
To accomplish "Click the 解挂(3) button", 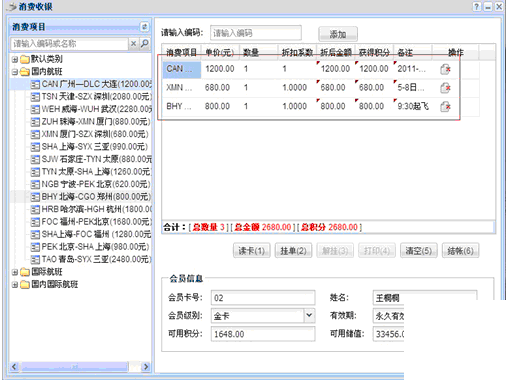I will tap(335, 251).
